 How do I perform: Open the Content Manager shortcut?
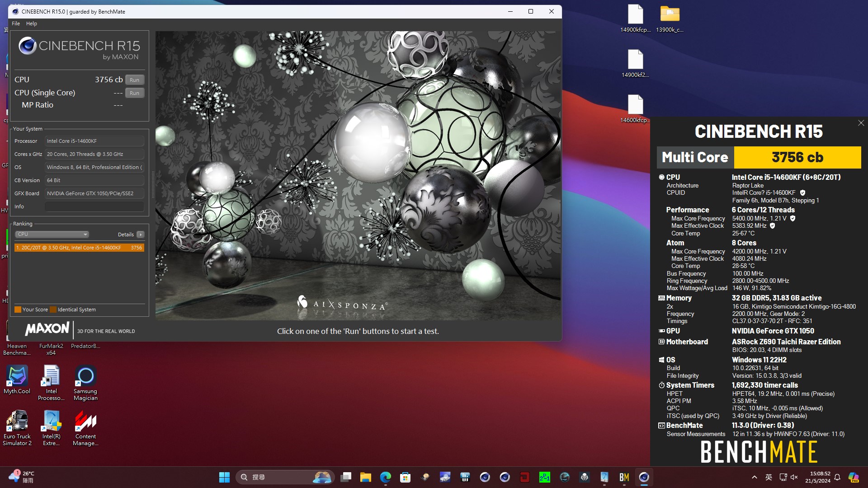pos(85,428)
